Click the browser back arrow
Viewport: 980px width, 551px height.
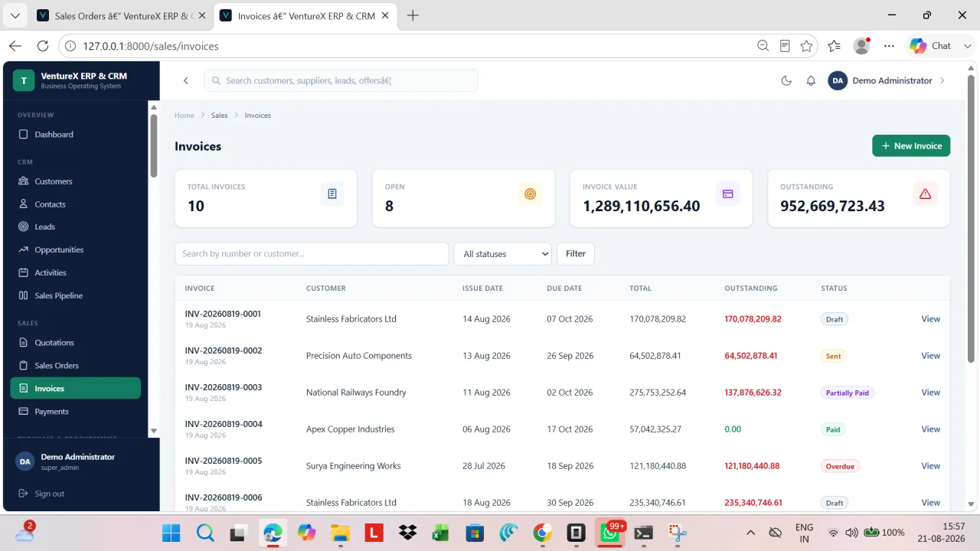click(15, 46)
